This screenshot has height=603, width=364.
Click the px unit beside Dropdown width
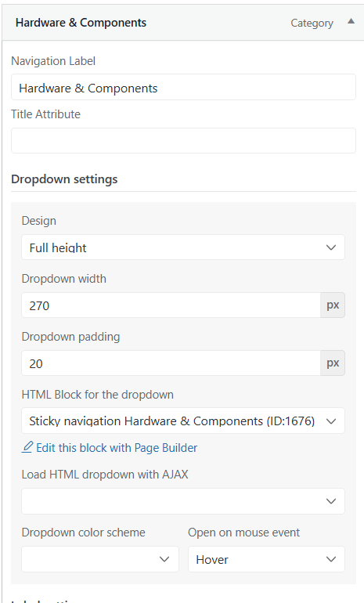pos(333,305)
